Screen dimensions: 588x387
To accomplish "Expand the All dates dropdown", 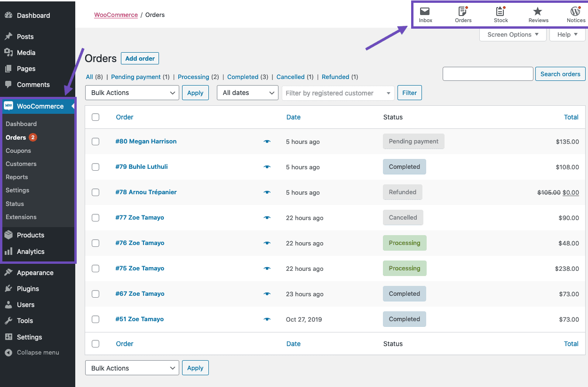I will point(247,93).
